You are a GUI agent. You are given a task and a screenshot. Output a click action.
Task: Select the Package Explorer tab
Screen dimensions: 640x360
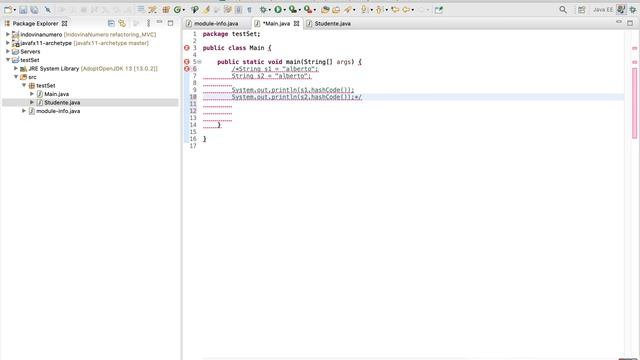pyautogui.click(x=36, y=24)
